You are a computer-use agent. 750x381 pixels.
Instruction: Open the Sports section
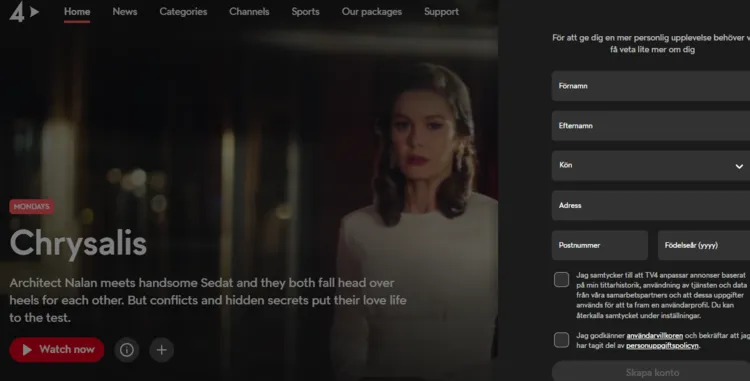(x=305, y=11)
